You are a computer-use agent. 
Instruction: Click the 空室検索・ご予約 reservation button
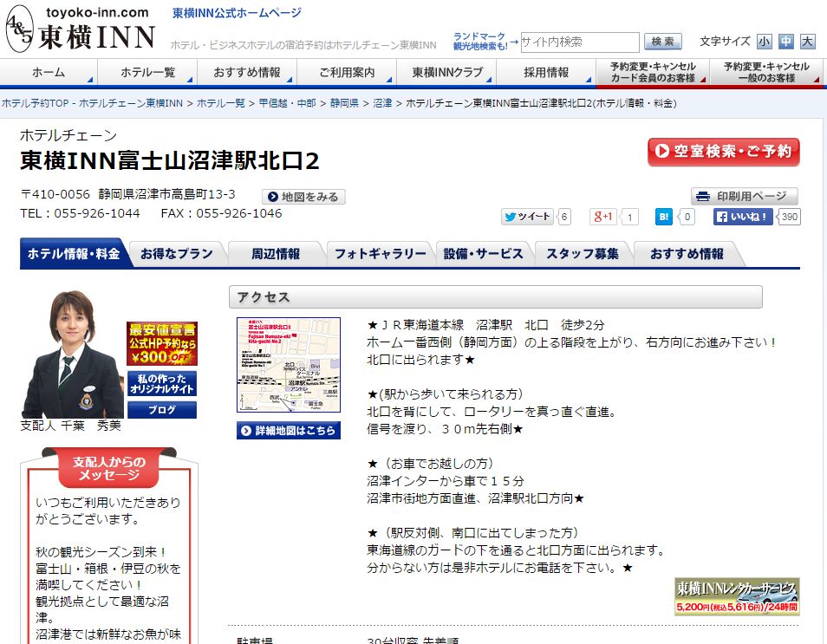[x=724, y=152]
